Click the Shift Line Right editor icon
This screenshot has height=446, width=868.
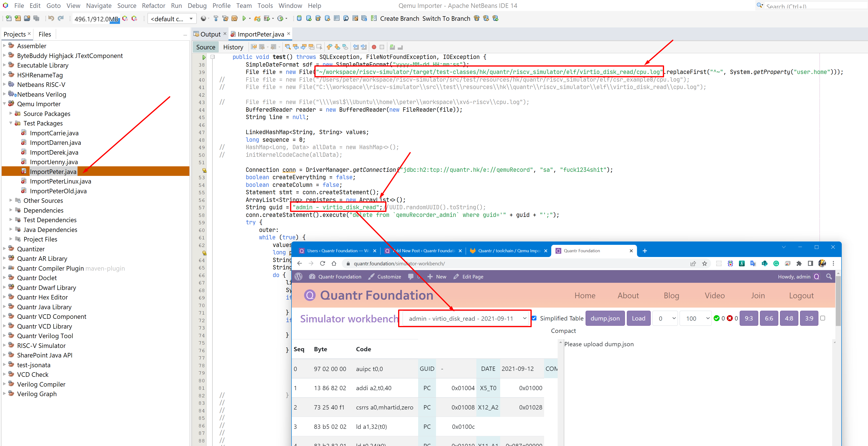364,47
